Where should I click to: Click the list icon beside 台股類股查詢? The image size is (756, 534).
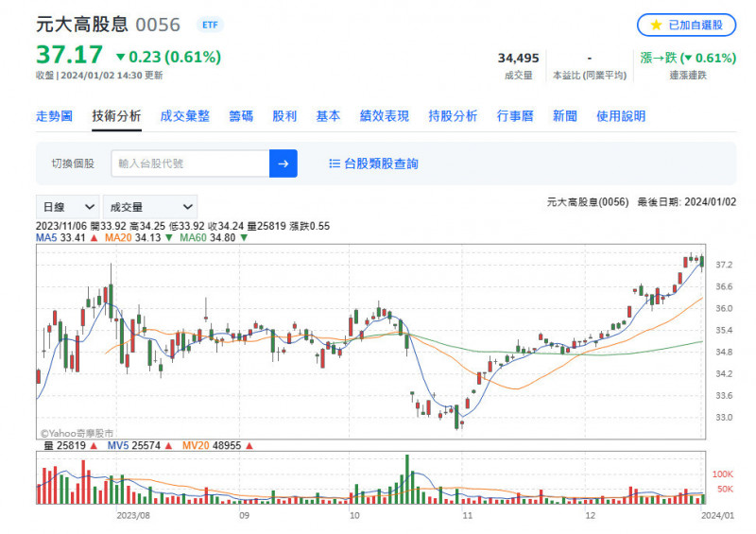pos(335,164)
